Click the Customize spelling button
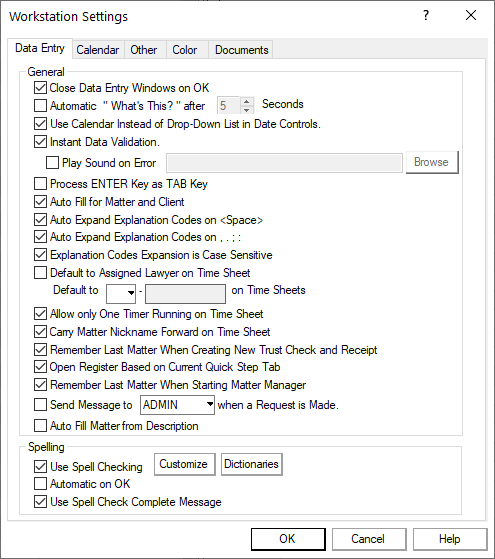The image size is (495, 559). point(184,464)
